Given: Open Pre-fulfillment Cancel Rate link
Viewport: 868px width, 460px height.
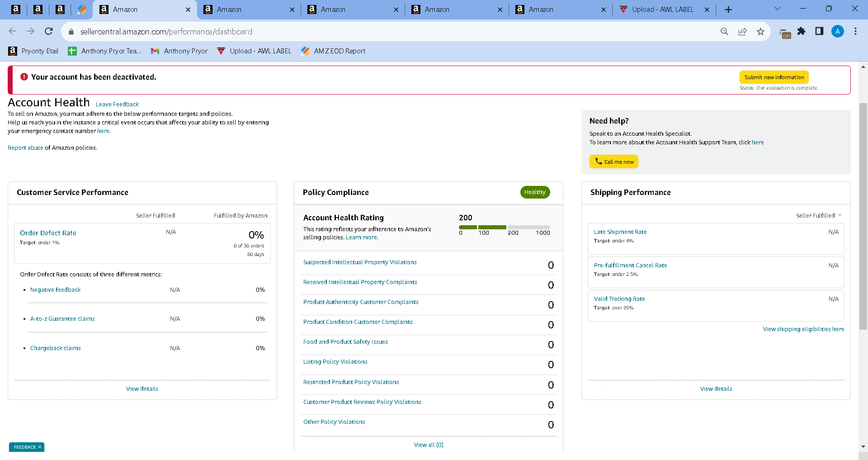Looking at the screenshot, I should pyautogui.click(x=630, y=266).
